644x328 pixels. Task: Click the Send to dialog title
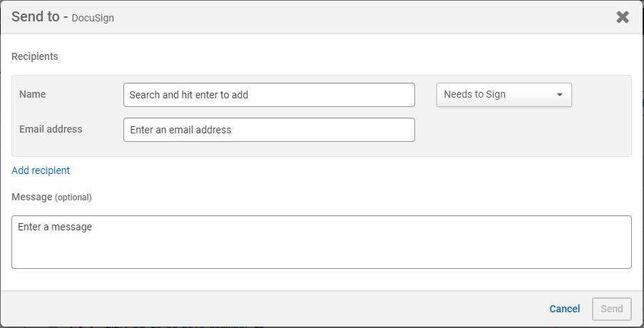click(35, 17)
